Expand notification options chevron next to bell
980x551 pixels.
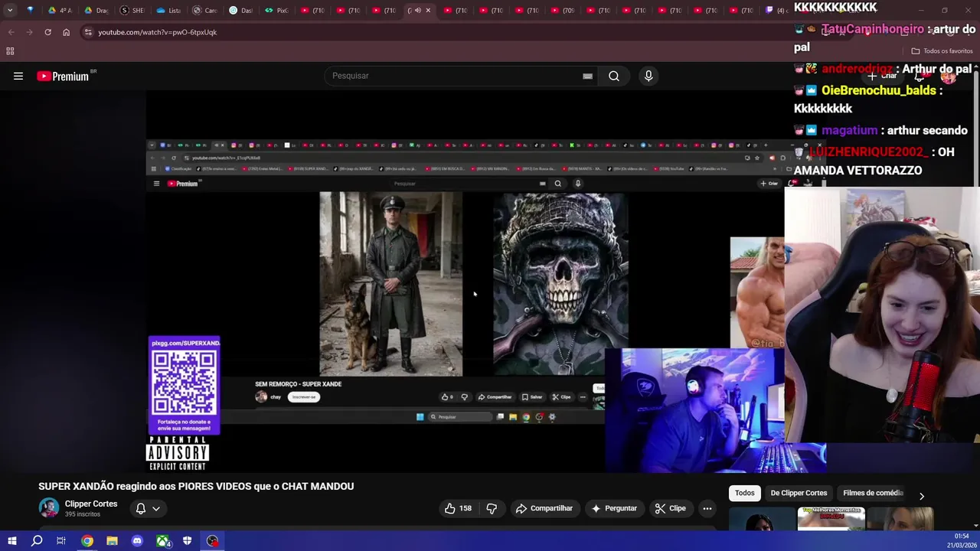click(x=156, y=508)
